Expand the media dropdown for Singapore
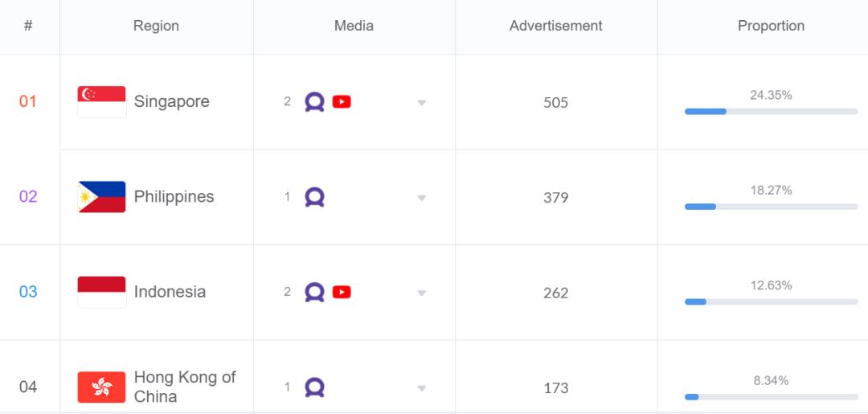This screenshot has height=414, width=868. point(422,103)
